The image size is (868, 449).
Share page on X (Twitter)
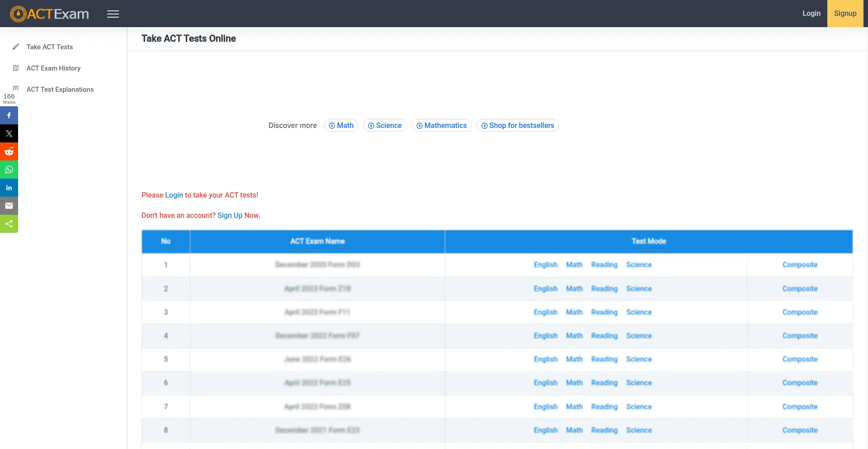[x=9, y=133]
